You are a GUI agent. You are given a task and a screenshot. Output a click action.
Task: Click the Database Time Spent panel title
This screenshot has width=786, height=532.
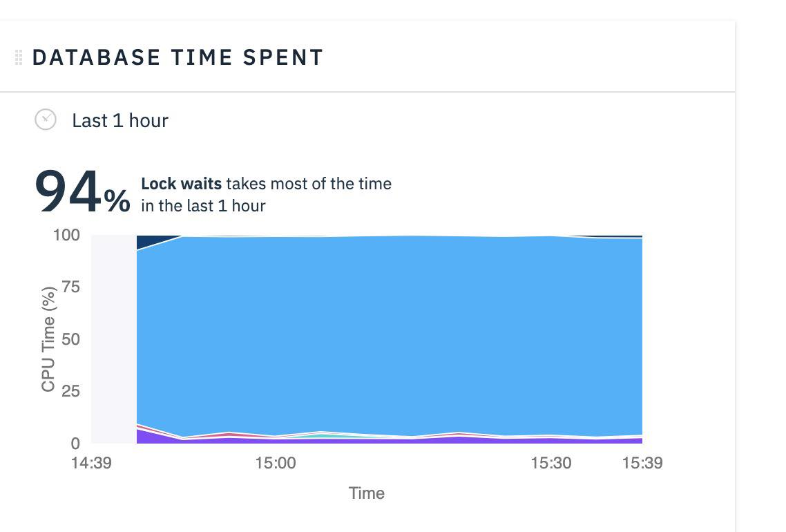point(178,57)
